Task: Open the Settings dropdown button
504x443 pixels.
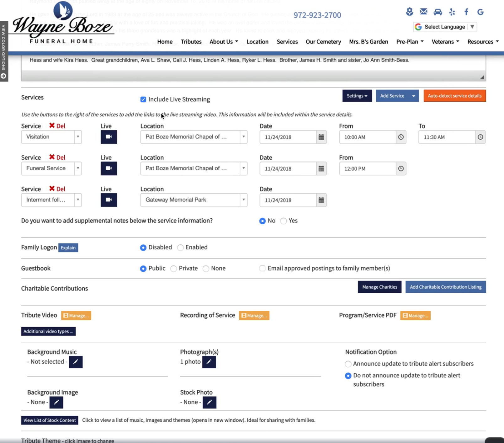Action: tap(357, 96)
